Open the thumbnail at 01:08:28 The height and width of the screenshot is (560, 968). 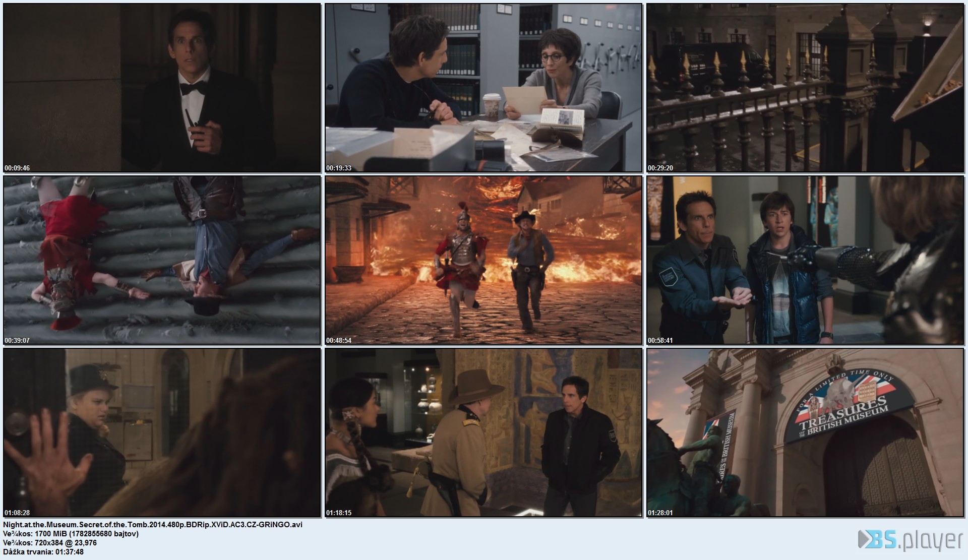coord(162,432)
